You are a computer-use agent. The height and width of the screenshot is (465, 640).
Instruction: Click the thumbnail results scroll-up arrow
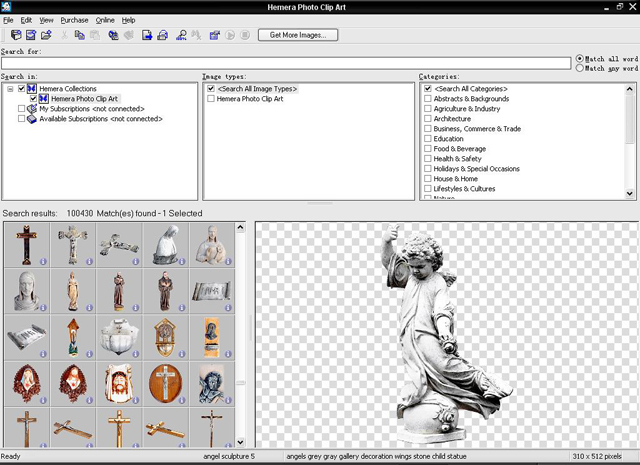(240, 227)
